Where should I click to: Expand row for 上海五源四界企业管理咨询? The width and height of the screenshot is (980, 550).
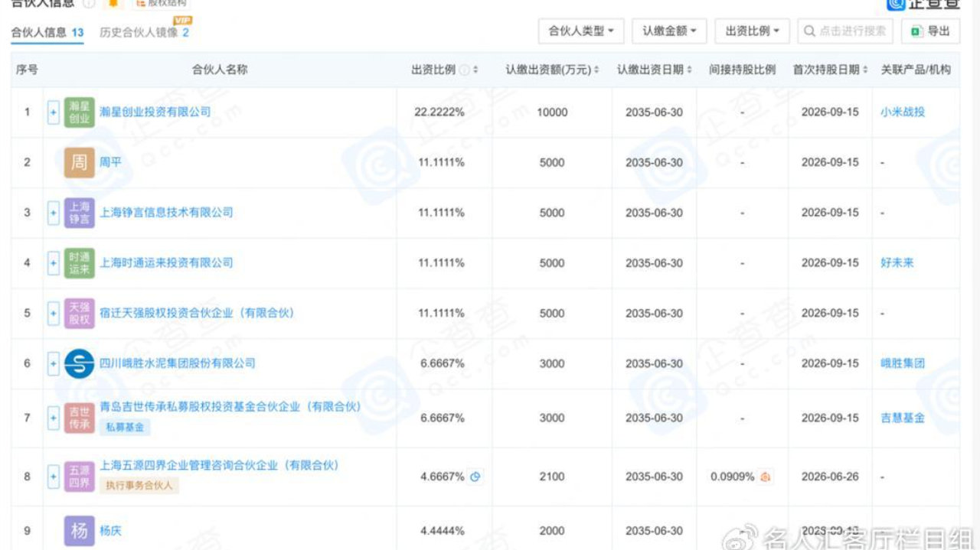(x=54, y=477)
